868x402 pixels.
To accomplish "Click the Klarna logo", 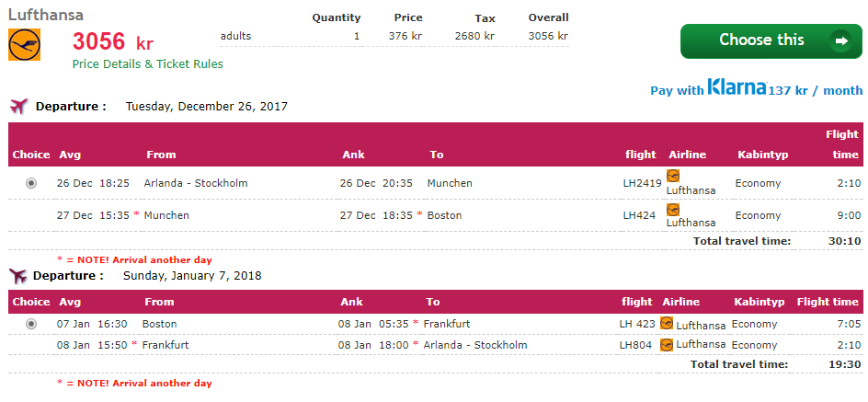I will (x=737, y=88).
